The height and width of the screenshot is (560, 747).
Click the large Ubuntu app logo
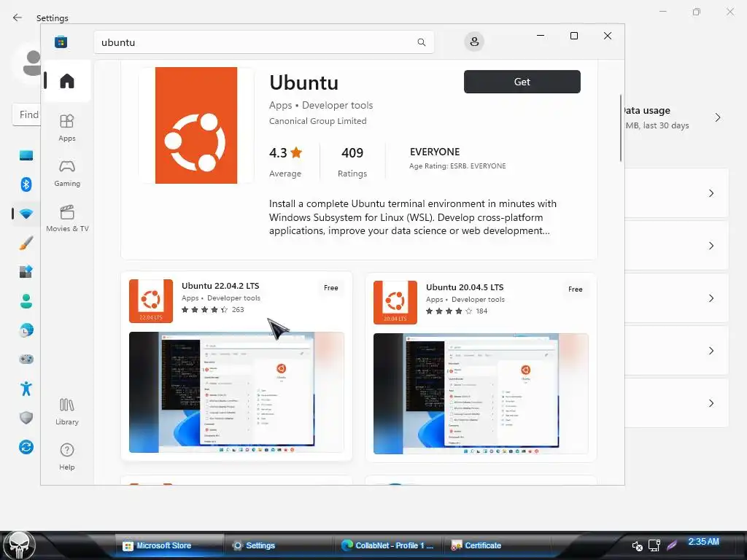pos(196,125)
